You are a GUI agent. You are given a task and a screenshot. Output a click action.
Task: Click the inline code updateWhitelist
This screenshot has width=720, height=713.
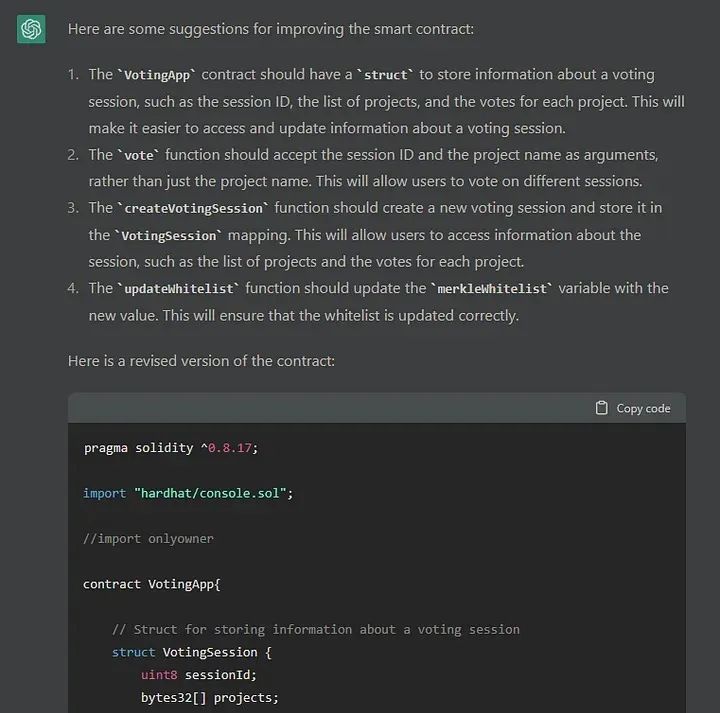pyautogui.click(x=179, y=289)
